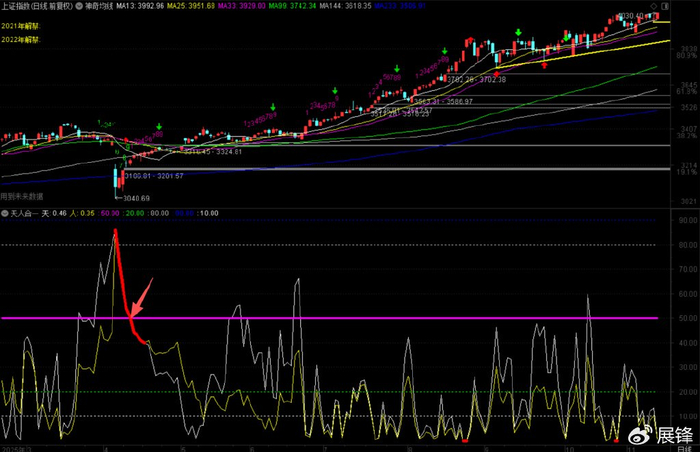Click the 日线 period label at bottom right
Image resolution: width=700 pixels, height=452 pixels.
point(684,448)
